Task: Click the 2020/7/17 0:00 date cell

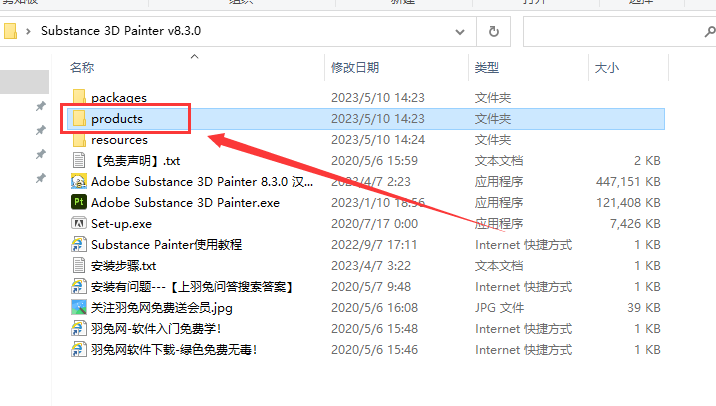Action: point(374,224)
